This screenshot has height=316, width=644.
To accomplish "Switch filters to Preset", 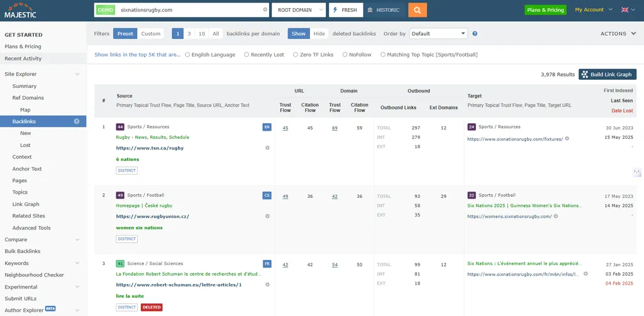I will [x=125, y=34].
